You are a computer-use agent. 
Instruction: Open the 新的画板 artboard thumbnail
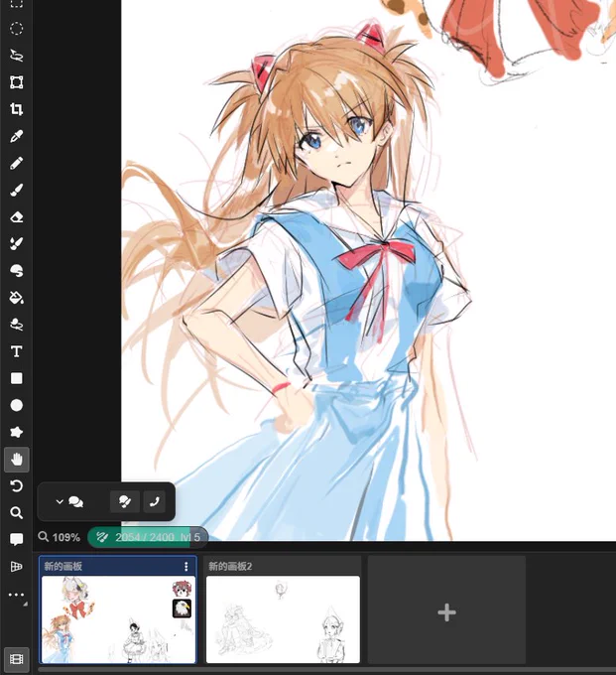pos(118,619)
